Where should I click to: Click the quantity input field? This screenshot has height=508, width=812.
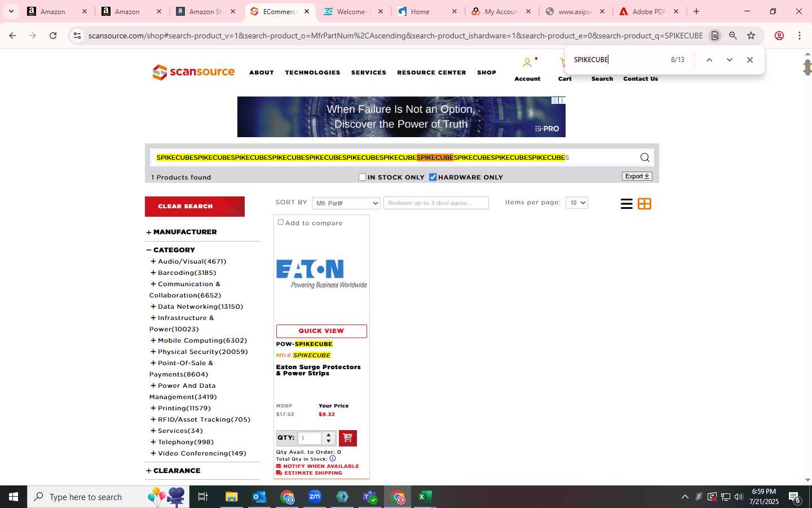310,438
